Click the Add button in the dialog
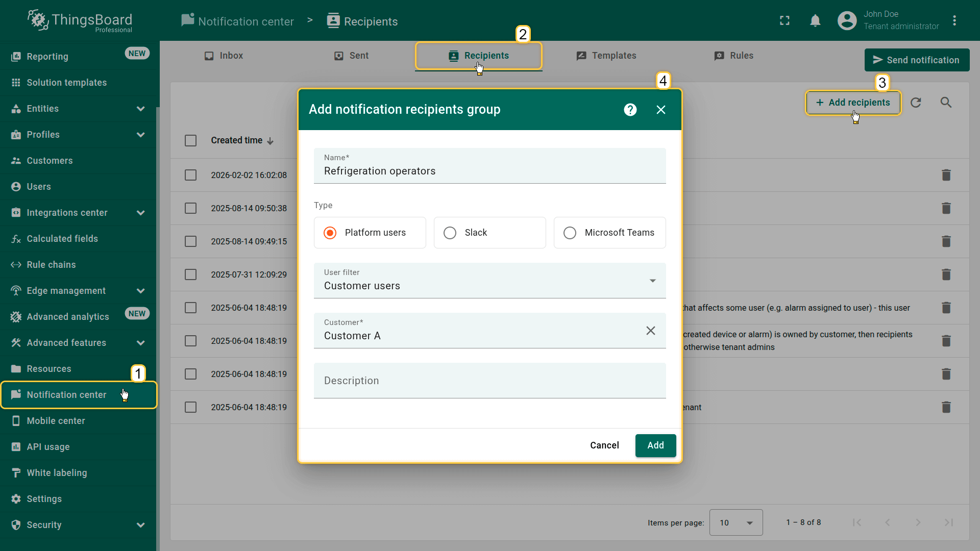Image resolution: width=980 pixels, height=551 pixels. (x=655, y=445)
